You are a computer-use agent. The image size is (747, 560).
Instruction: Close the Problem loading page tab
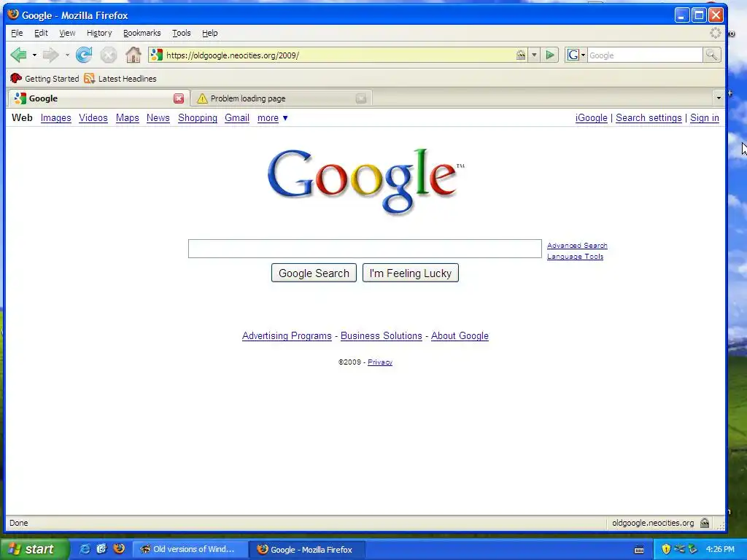click(361, 98)
